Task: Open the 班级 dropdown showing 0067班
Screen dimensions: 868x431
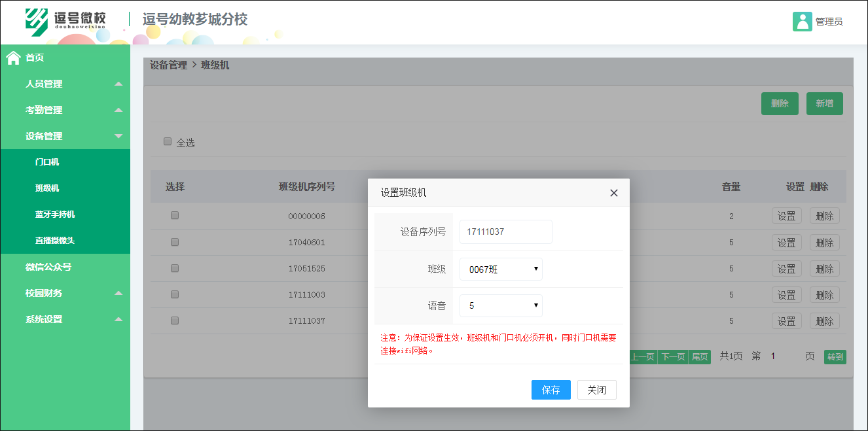Action: point(501,269)
